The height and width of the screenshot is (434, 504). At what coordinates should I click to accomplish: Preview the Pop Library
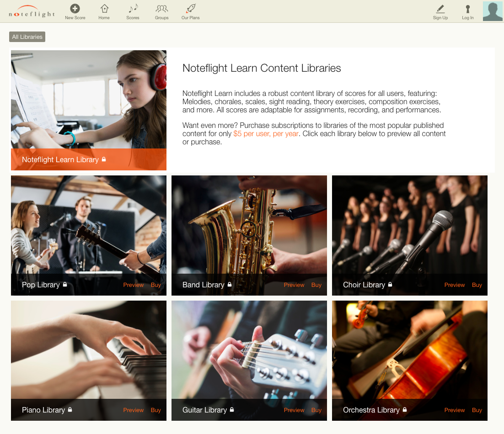tap(134, 285)
